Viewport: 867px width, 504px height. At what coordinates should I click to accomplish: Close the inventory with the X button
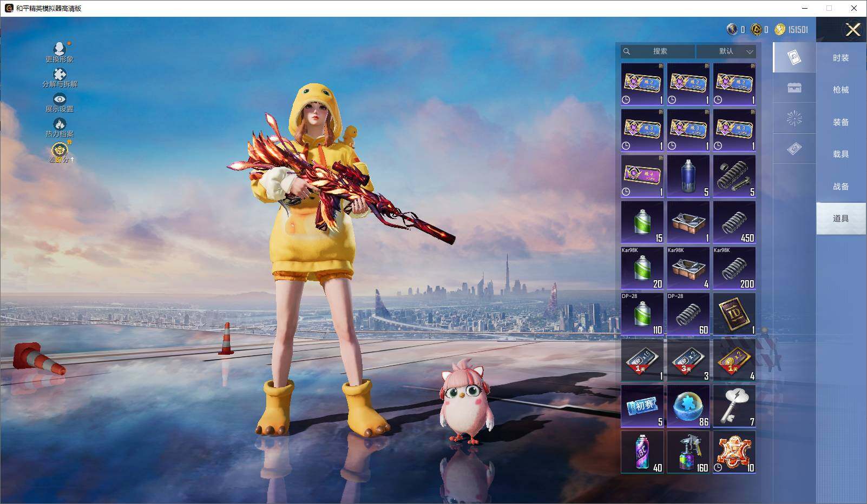point(853,30)
